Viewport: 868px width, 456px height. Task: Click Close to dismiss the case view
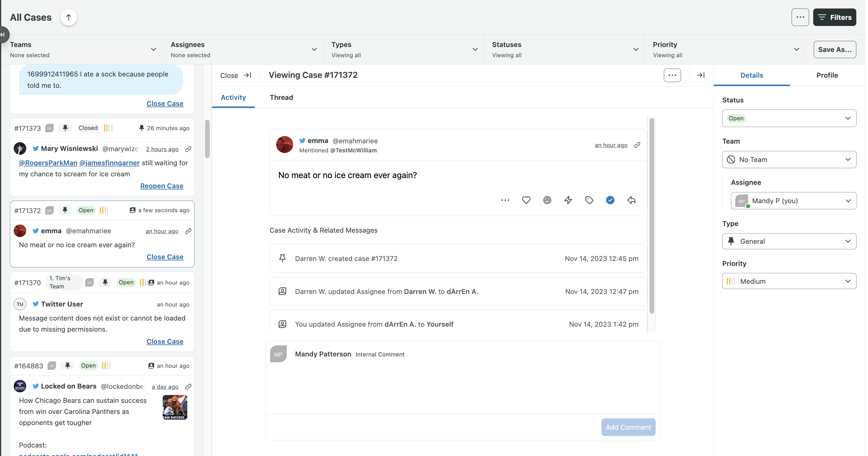[236, 75]
